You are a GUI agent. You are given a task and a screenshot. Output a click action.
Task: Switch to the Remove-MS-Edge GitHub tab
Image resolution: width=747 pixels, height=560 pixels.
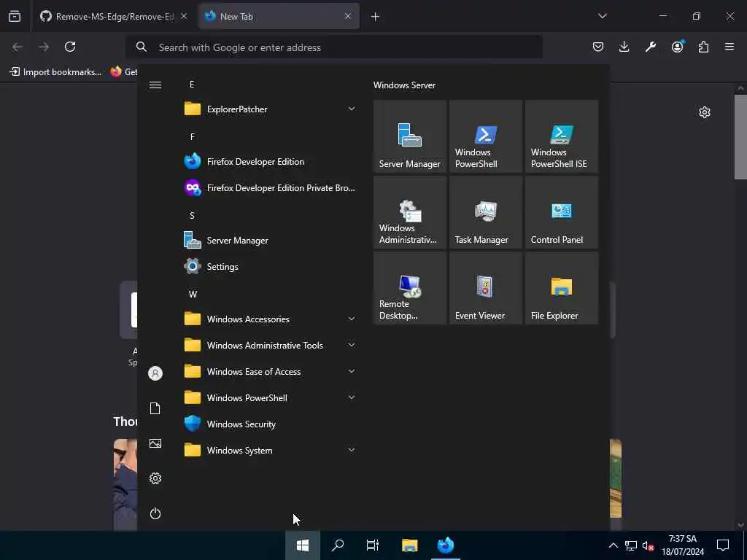point(114,16)
